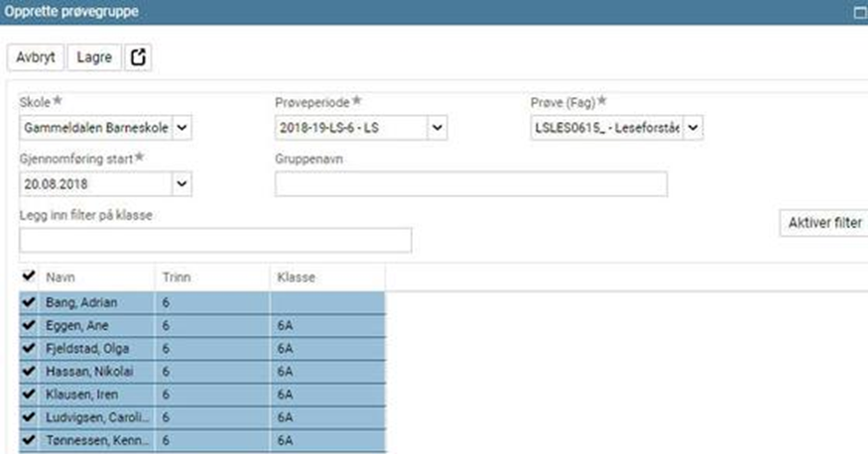The image size is (868, 454).
Task: Click the Gruppenavn text field
Action: click(x=470, y=183)
